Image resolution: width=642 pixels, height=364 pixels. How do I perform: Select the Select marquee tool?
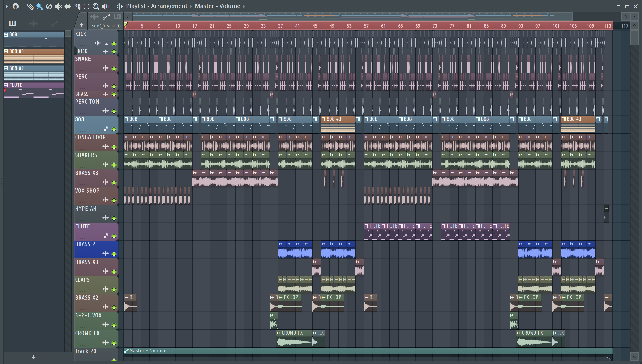pyautogui.click(x=86, y=6)
